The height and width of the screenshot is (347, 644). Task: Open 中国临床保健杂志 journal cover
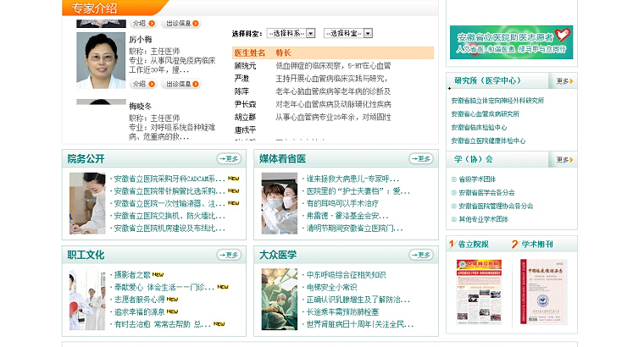[543, 291]
